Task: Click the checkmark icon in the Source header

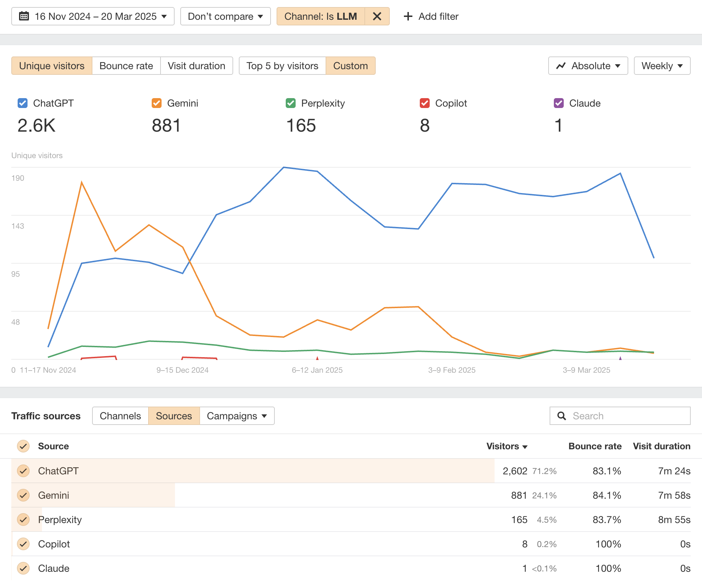Action: coord(23,446)
